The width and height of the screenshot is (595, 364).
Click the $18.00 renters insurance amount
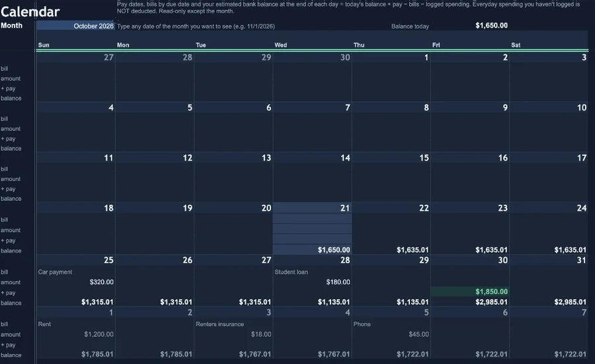pyautogui.click(x=261, y=334)
